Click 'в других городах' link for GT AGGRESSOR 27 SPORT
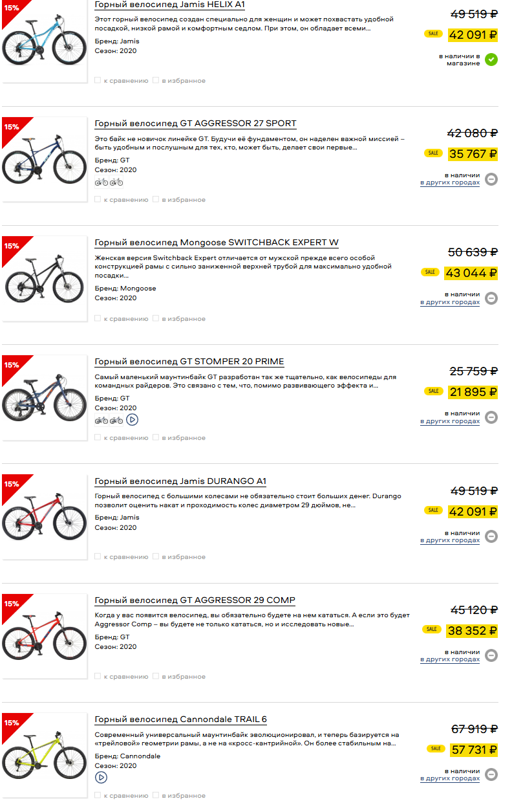512x812 pixels. (x=450, y=182)
